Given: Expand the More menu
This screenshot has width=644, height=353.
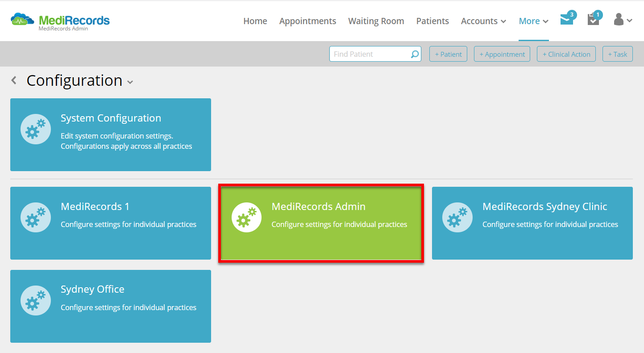Looking at the screenshot, I should 533,21.
